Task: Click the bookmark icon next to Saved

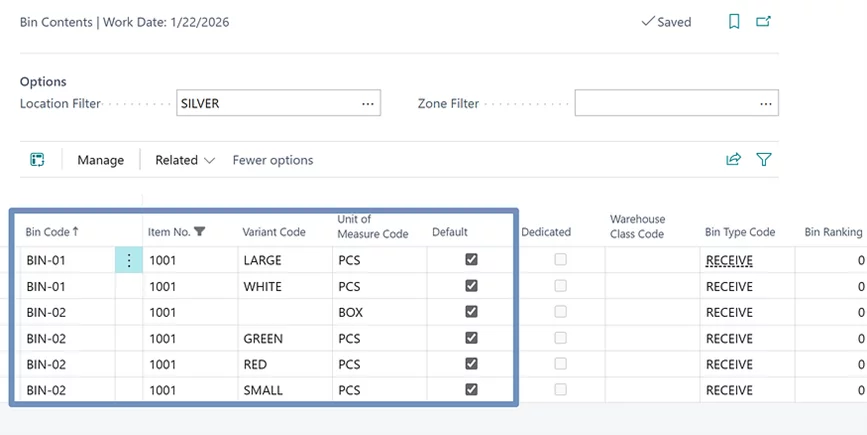Action: 734,22
